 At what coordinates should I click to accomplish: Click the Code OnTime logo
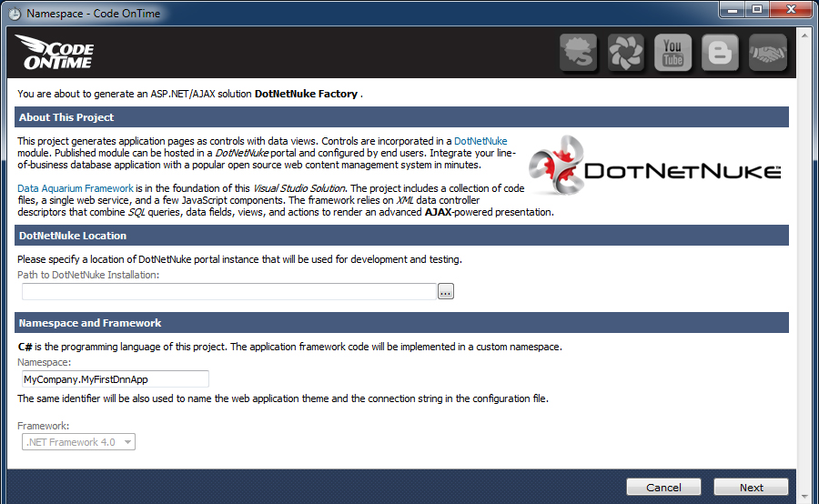pos(55,52)
